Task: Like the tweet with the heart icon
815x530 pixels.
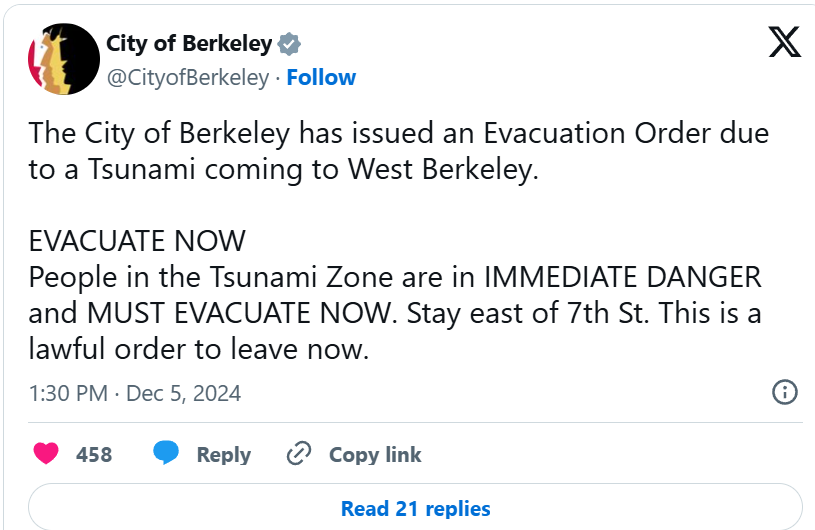Action: pos(46,453)
